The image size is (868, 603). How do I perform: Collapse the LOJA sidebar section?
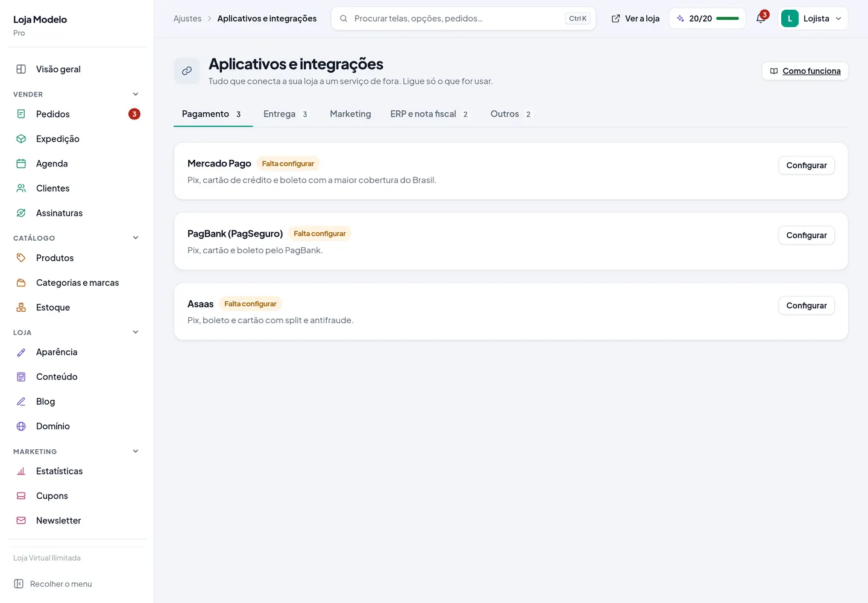pos(136,332)
